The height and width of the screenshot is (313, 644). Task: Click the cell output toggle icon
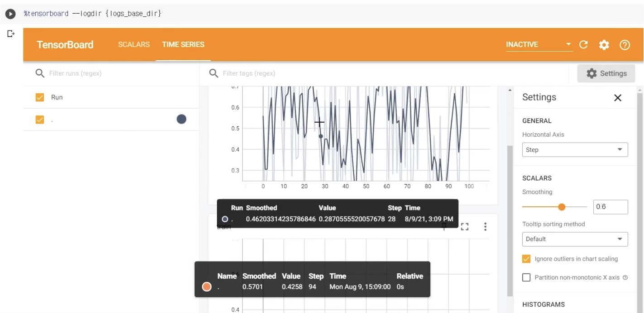point(11,33)
